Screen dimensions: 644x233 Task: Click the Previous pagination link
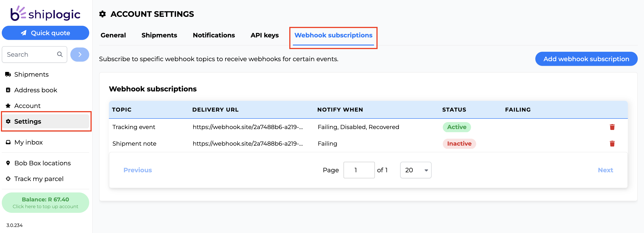pos(138,170)
